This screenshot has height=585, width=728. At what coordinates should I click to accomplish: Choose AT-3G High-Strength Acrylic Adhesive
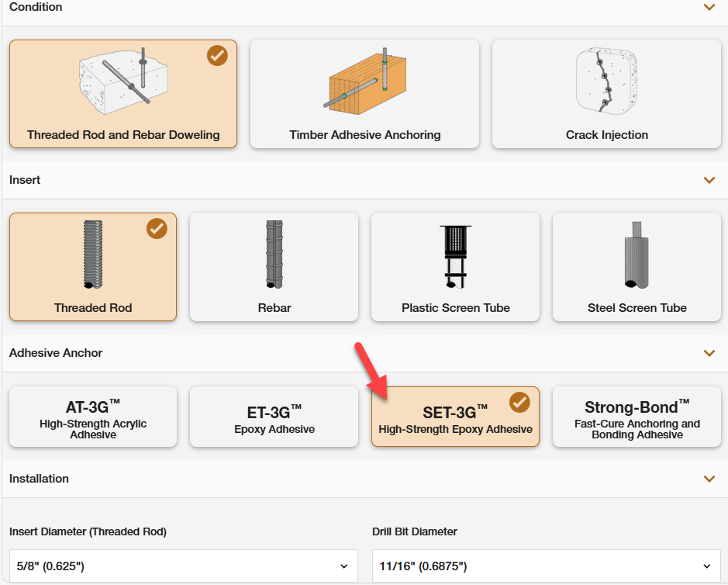(93, 417)
